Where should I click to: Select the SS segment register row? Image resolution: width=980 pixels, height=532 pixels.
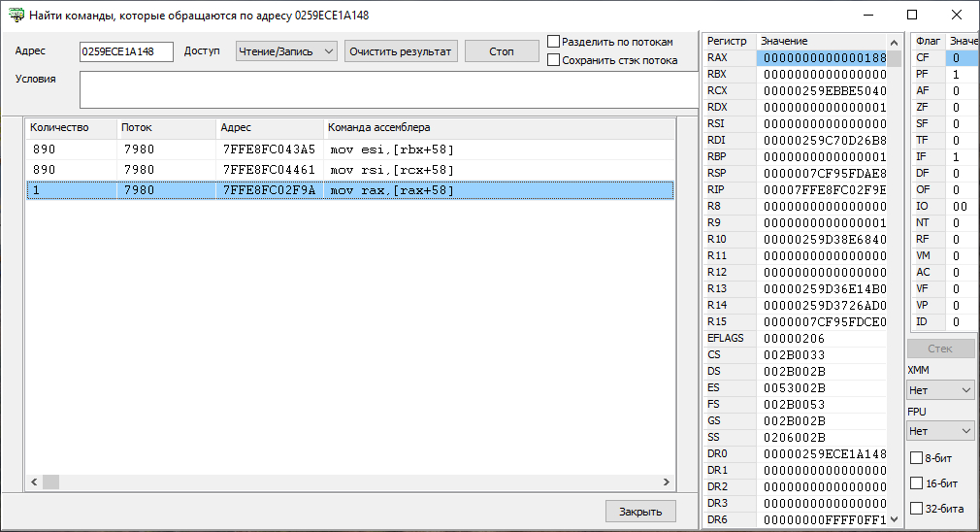(x=796, y=437)
